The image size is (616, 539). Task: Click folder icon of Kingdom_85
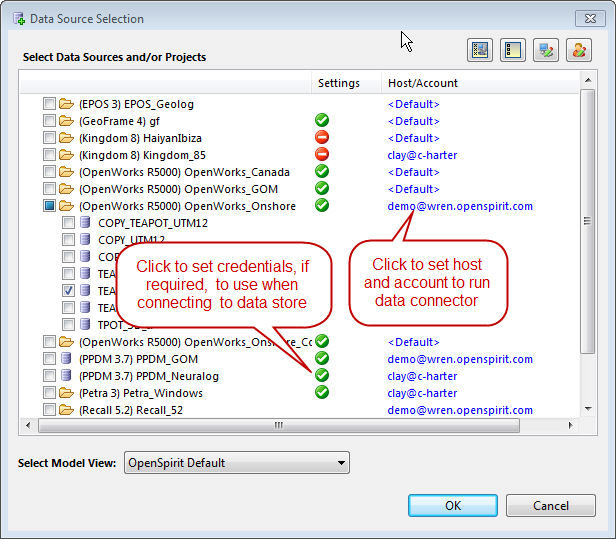66,155
